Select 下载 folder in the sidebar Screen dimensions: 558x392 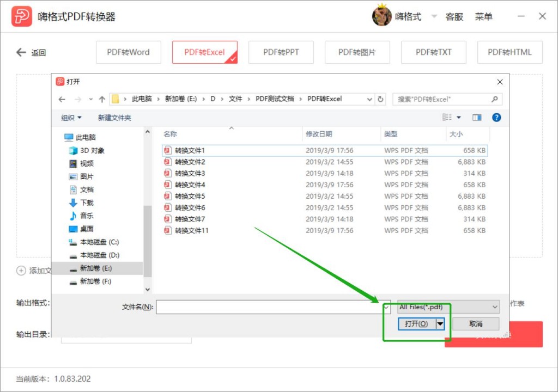tap(81, 203)
